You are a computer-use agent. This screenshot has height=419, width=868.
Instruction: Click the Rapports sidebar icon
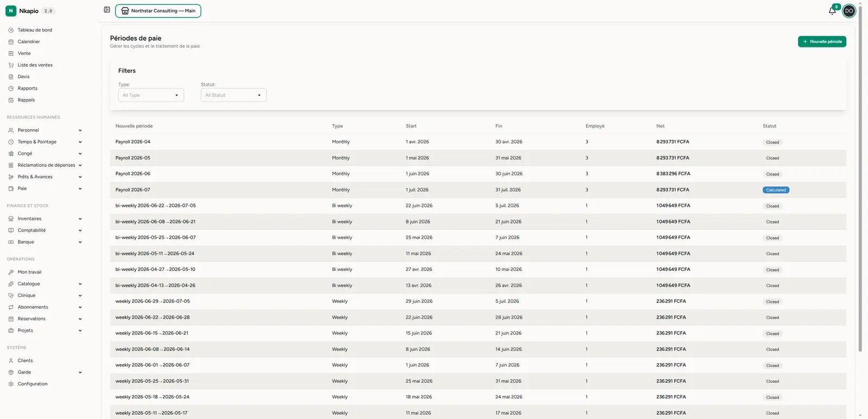(x=11, y=88)
